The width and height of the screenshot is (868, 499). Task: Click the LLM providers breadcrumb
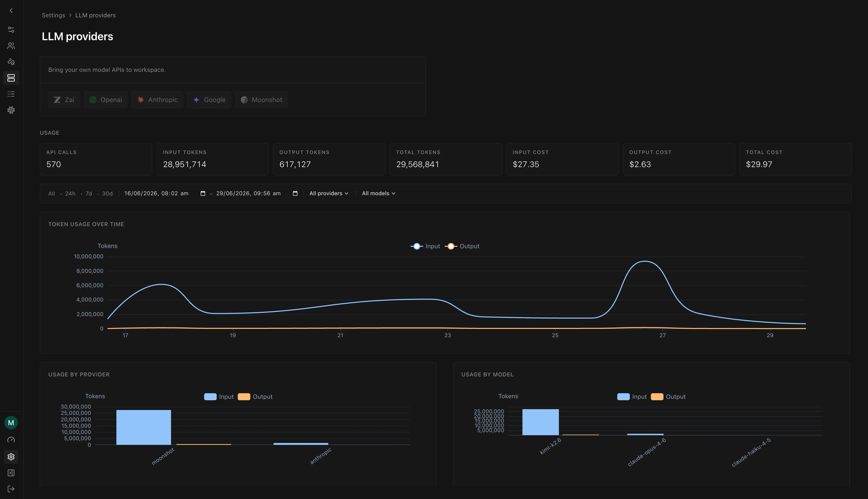[95, 15]
